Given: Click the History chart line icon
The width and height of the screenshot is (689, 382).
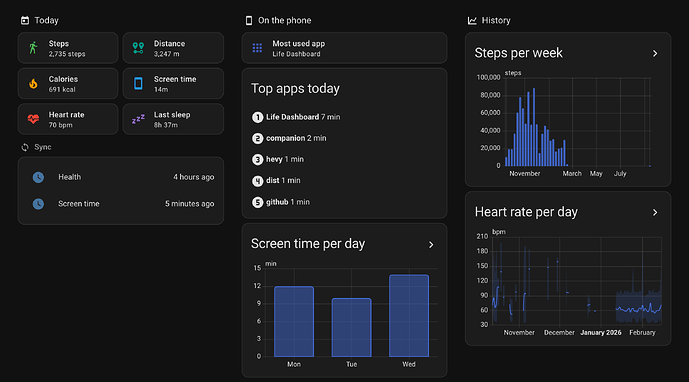Looking at the screenshot, I should (472, 20).
